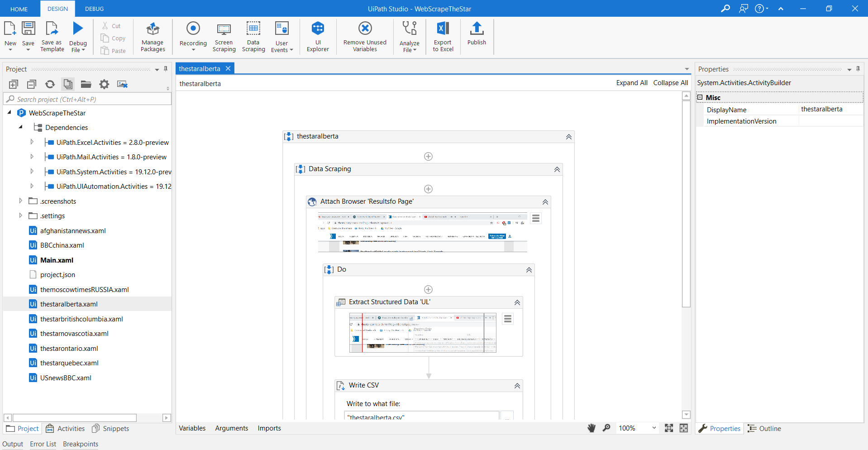Screen dimensions: 868x450
Task: Click Remove Unused Variables
Action: point(365,37)
